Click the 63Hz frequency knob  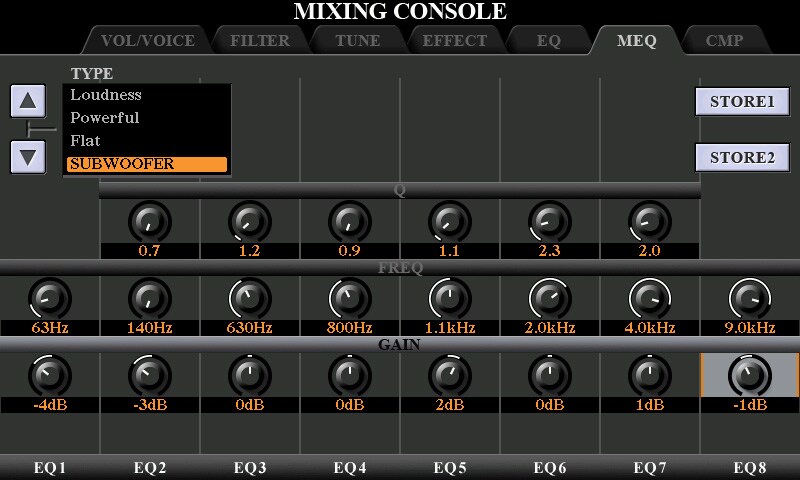[x=49, y=298]
